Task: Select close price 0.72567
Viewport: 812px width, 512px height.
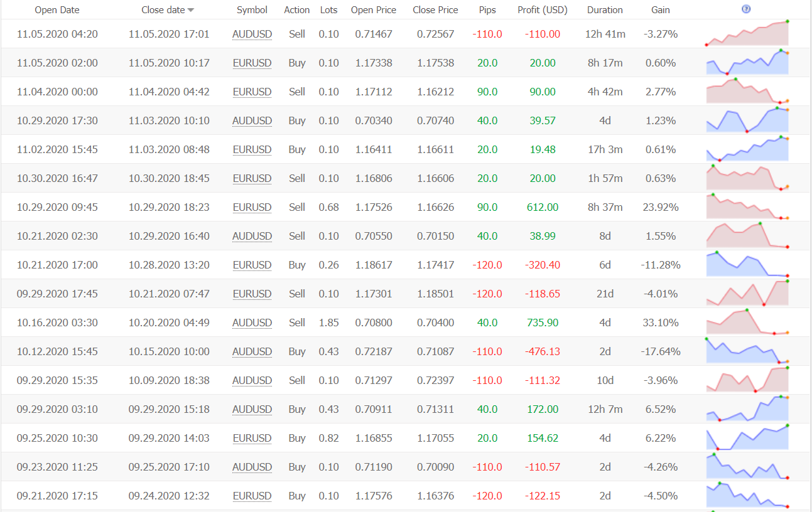Action: (x=435, y=34)
